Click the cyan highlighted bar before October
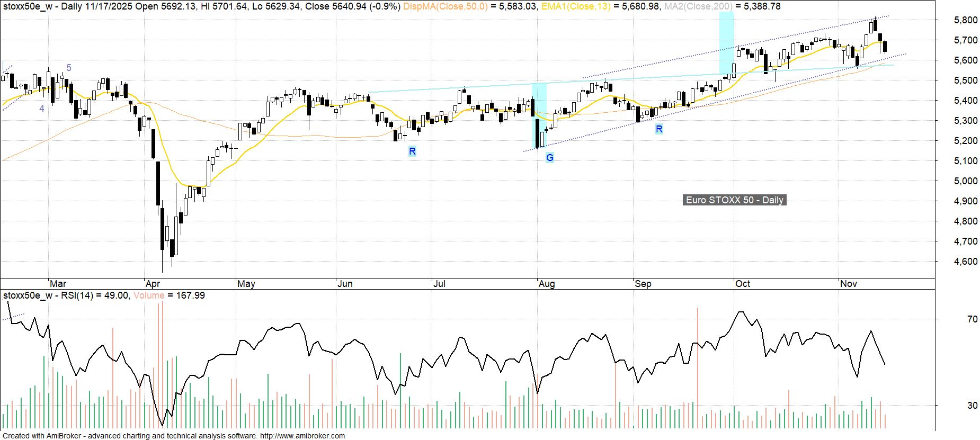Viewport: 980px width, 440px height. click(x=726, y=42)
